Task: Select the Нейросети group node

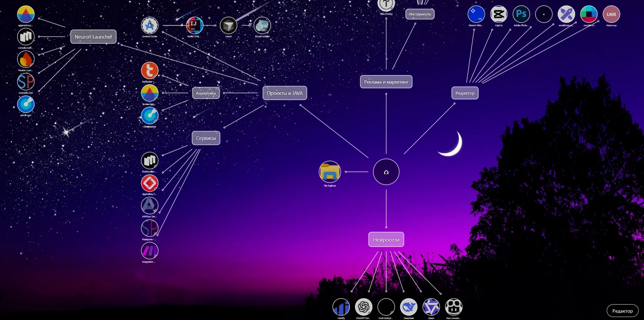Action: click(x=386, y=239)
